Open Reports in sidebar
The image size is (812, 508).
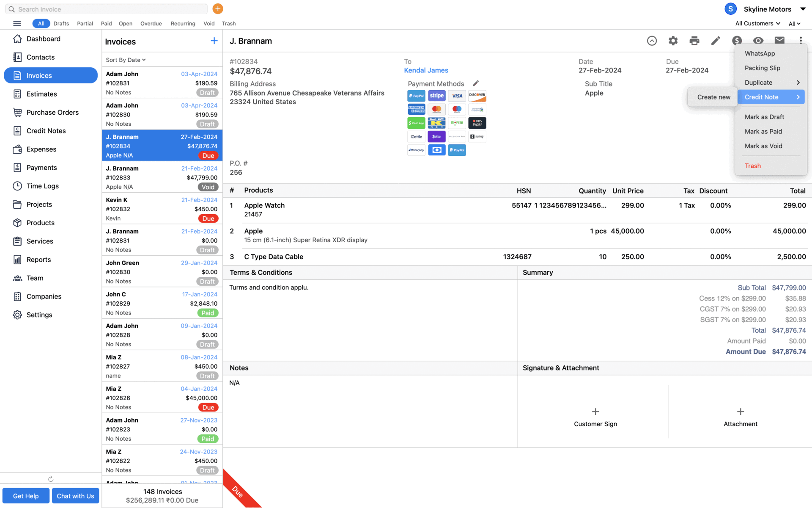coord(51,260)
